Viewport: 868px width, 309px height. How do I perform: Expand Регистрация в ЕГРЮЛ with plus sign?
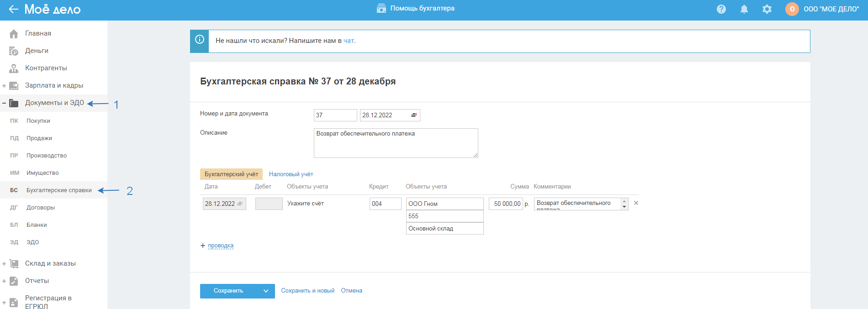click(4, 303)
